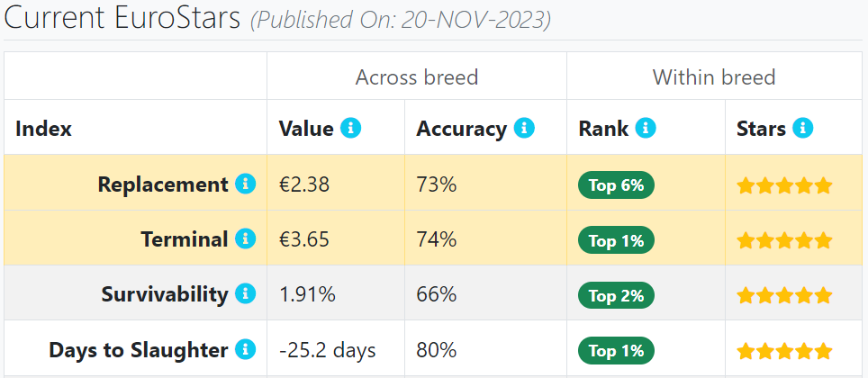Click the Terminal row Top 1% badge

click(x=616, y=240)
